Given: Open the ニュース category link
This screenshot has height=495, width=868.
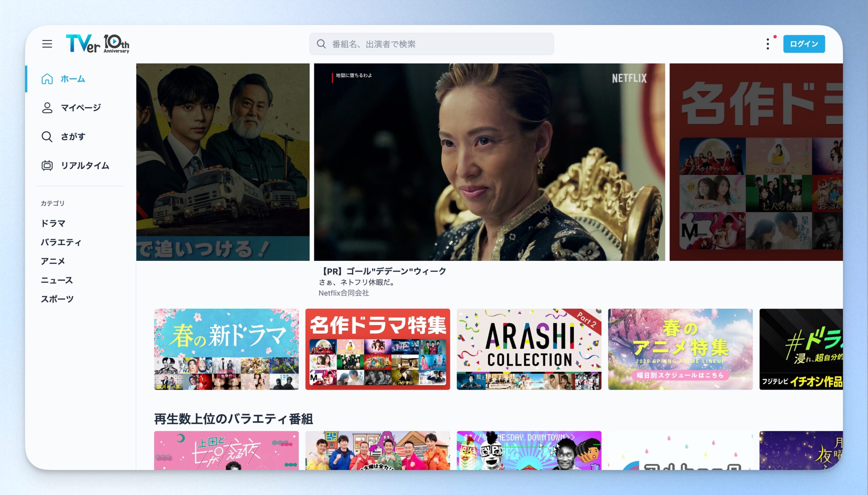Looking at the screenshot, I should click(57, 280).
